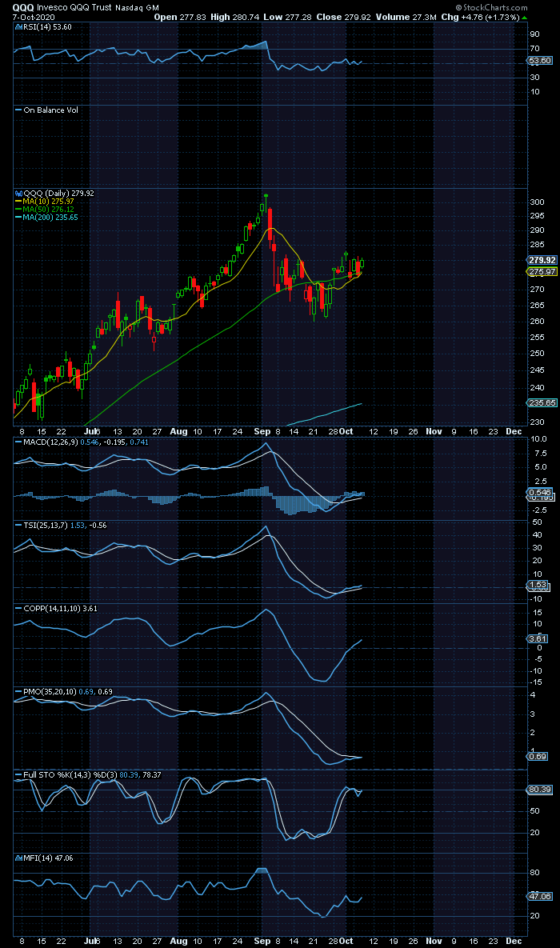This screenshot has width=560, height=948.
Task: Click the '80.39' stochastic value tag on right axis
Action: [x=541, y=790]
